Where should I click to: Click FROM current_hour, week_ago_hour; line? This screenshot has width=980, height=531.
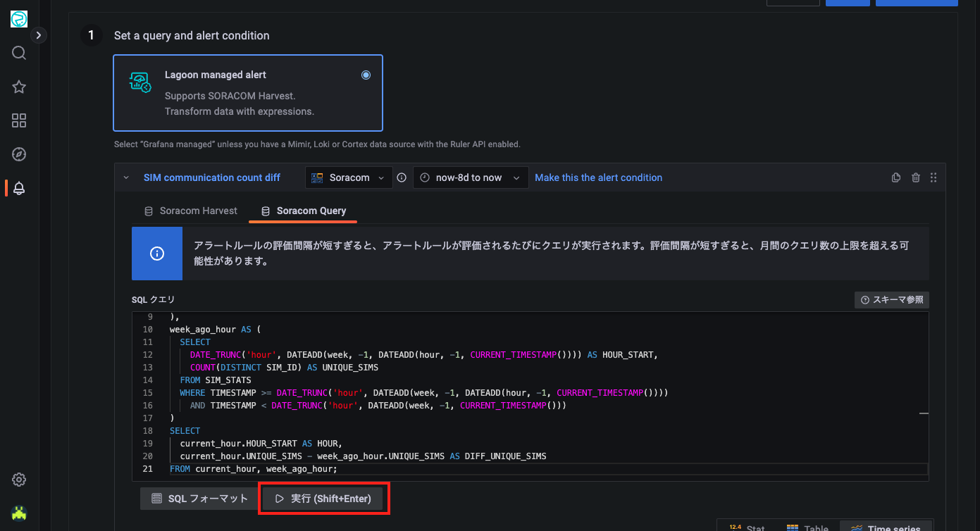point(254,469)
